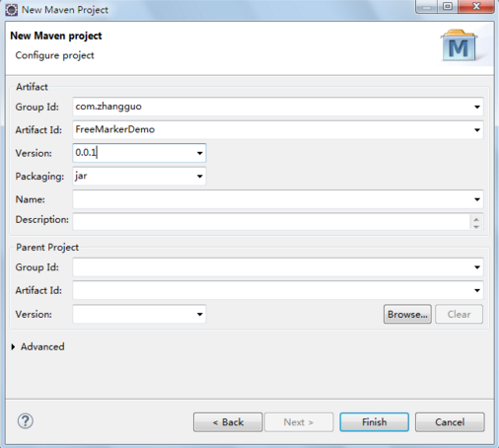Open the Artifact Group Id dropdown arrow
The width and height of the screenshot is (499, 448).
pyautogui.click(x=477, y=107)
